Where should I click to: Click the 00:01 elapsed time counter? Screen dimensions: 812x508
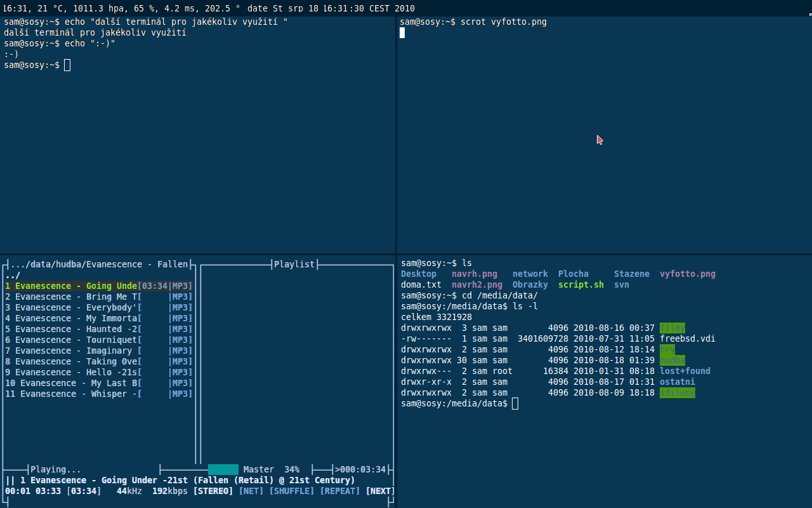[x=18, y=491]
